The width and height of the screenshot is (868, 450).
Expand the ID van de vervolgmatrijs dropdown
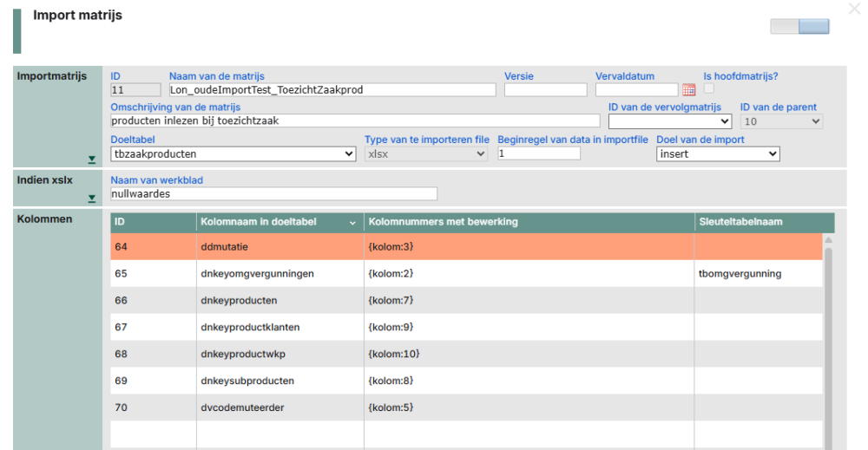tap(669, 121)
